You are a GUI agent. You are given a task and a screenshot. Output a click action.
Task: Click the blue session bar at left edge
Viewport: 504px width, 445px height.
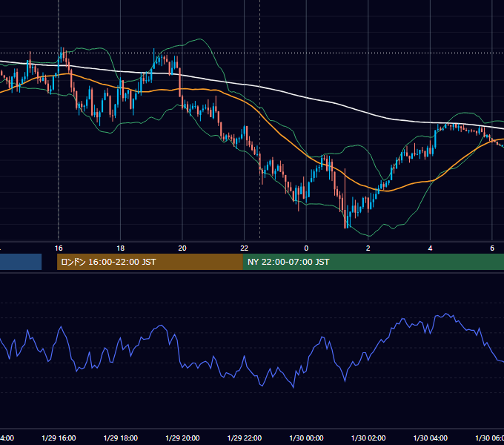tap(21, 262)
